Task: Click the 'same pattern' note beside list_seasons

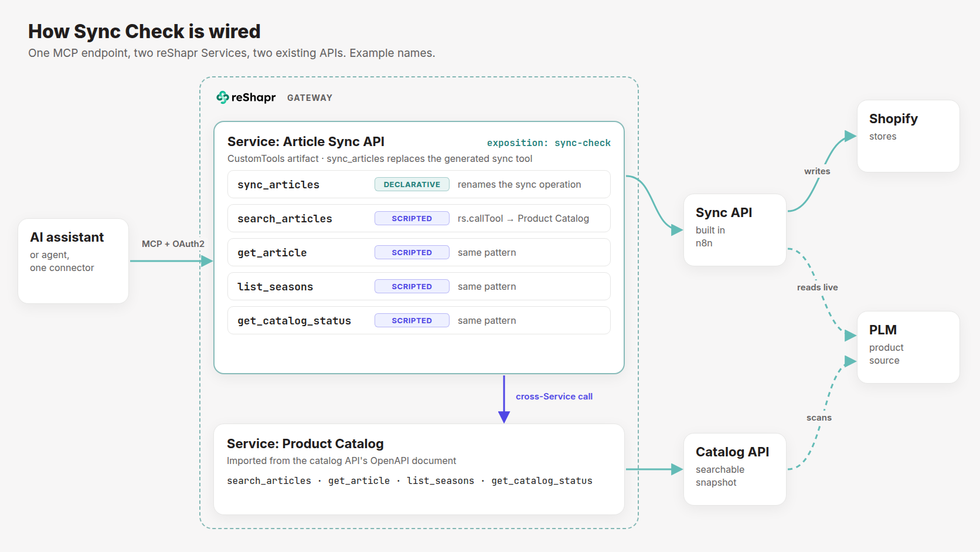Action: pos(486,286)
